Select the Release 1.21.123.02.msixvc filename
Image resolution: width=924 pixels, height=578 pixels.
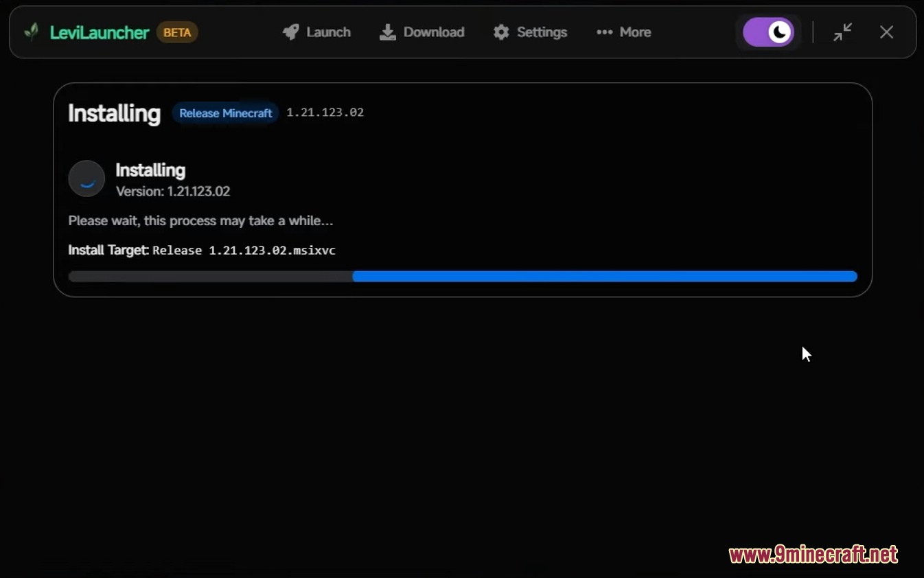point(244,251)
